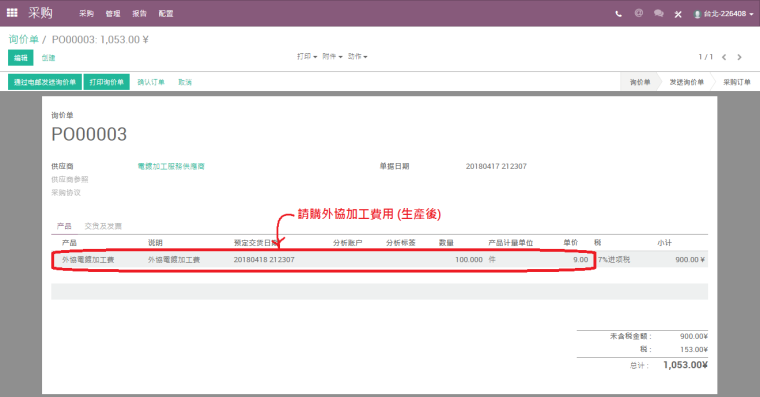The width and height of the screenshot is (760, 397).
Task: Click the 分析账户 column header
Action: 348,243
